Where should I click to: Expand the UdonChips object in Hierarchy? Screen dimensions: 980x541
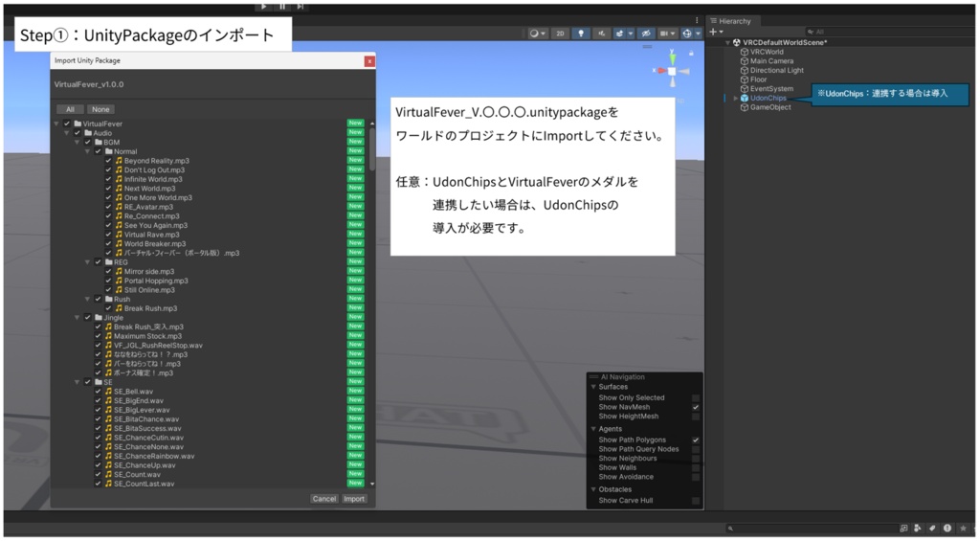coord(736,99)
